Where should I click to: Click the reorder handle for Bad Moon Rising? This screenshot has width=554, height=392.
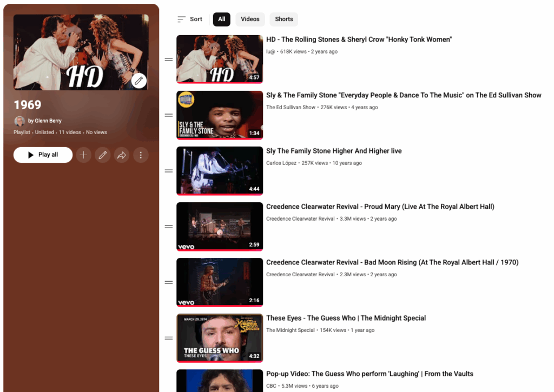click(168, 282)
